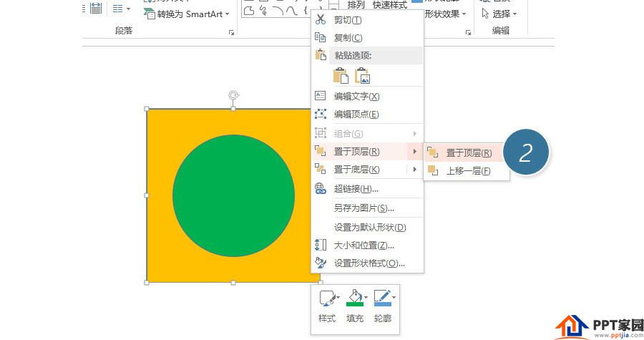Image resolution: width=644 pixels, height=340 pixels.
Task: Open the Shape Effects (形状效果) dropdown
Action: pos(464,14)
